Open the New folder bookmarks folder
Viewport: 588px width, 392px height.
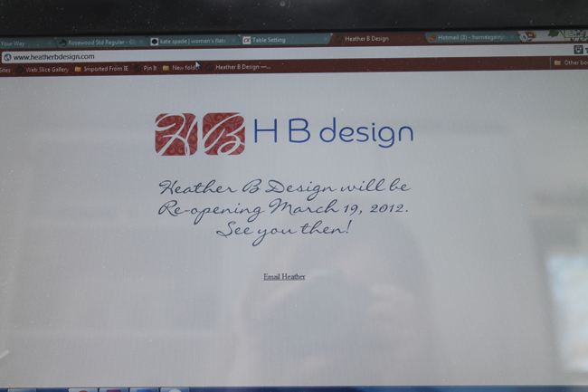pos(180,68)
